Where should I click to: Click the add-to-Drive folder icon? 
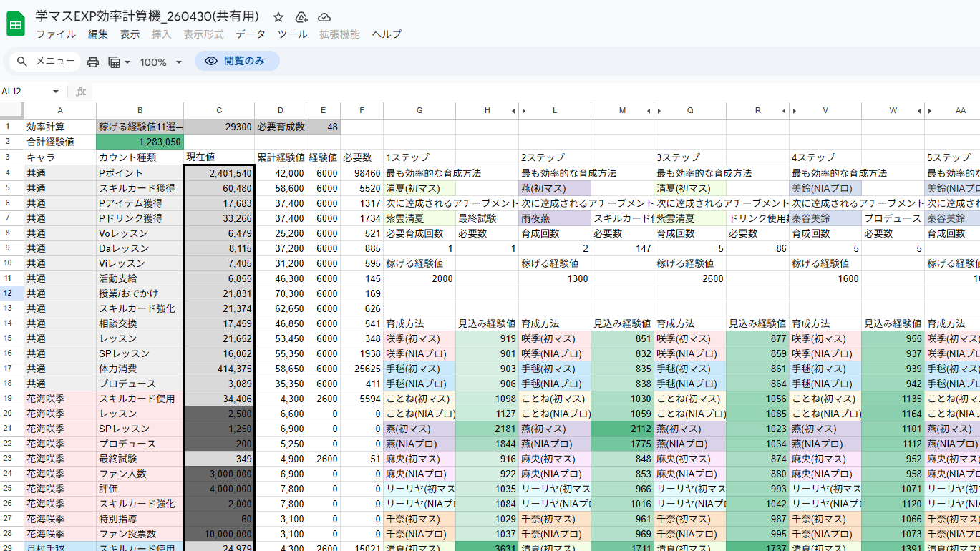coord(301,17)
